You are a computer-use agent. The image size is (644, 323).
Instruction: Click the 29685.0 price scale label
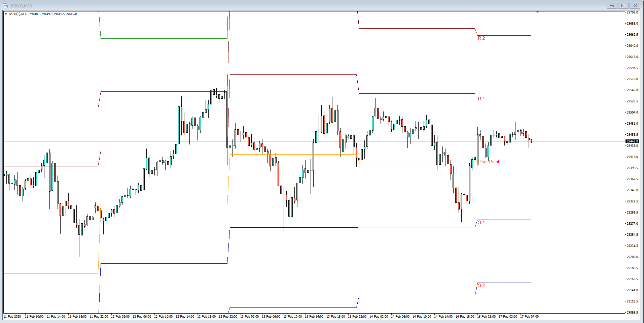(x=632, y=24)
